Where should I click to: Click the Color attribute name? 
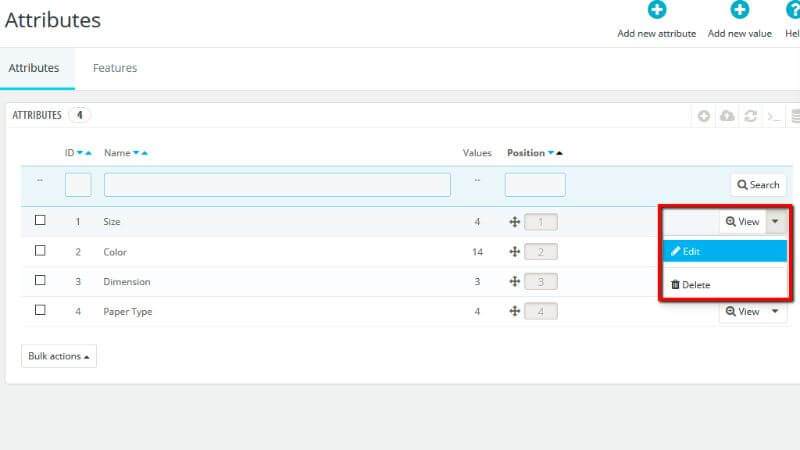coord(115,252)
